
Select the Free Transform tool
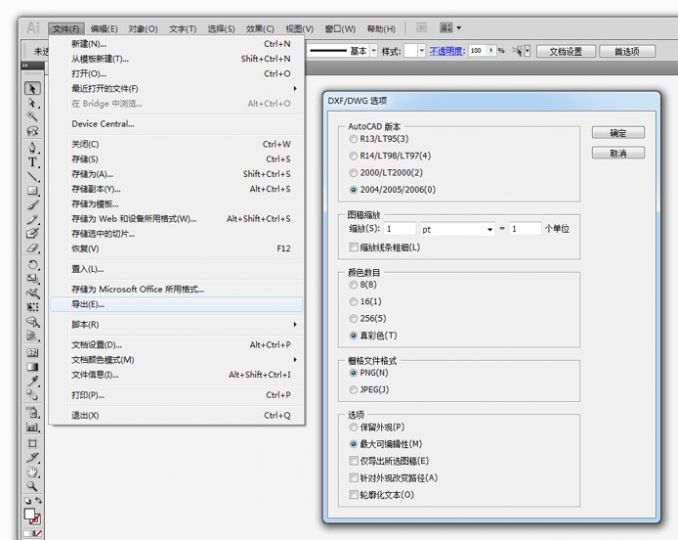(x=32, y=307)
